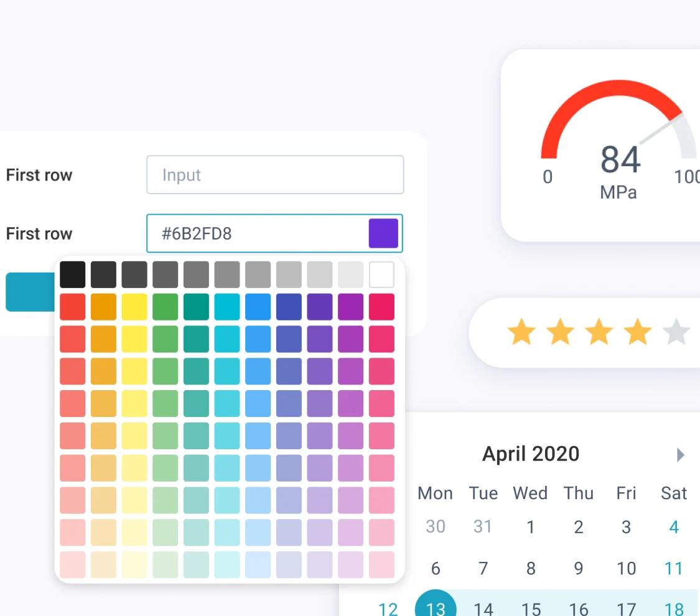The image size is (700, 616).
Task: Select the blue swatch in top color row
Action: (258, 307)
